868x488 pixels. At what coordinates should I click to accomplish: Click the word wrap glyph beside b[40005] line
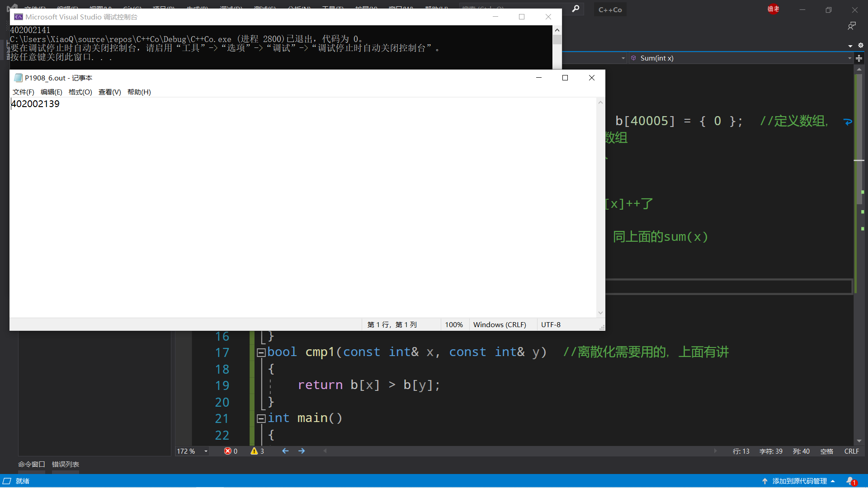coord(848,122)
